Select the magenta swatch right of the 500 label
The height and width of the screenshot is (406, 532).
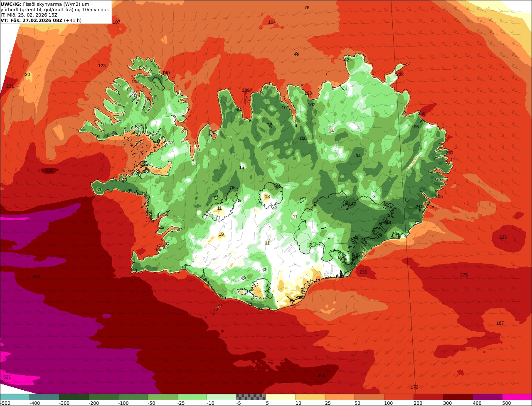click(517, 397)
